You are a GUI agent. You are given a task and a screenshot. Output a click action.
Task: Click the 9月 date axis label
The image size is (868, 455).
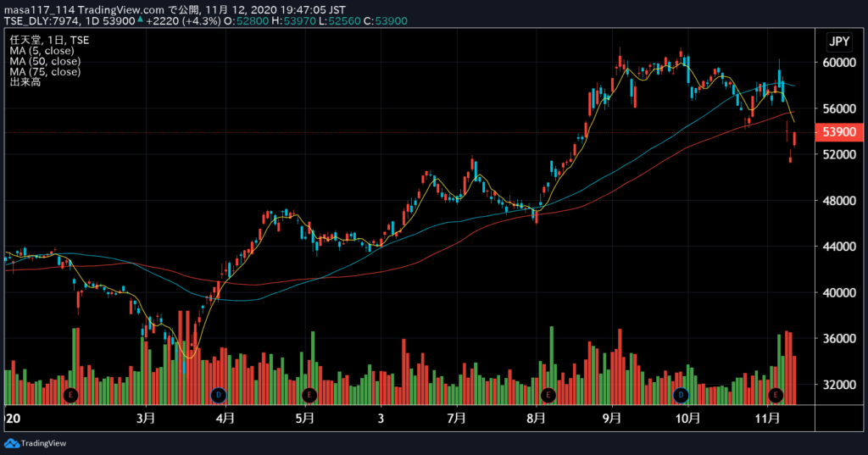[612, 418]
